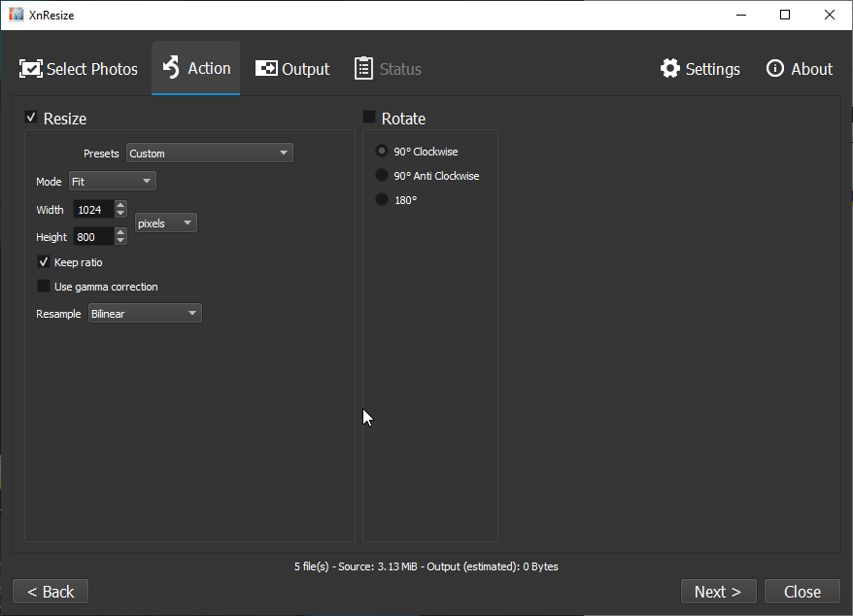
Task: Click the About info icon
Action: (775, 69)
